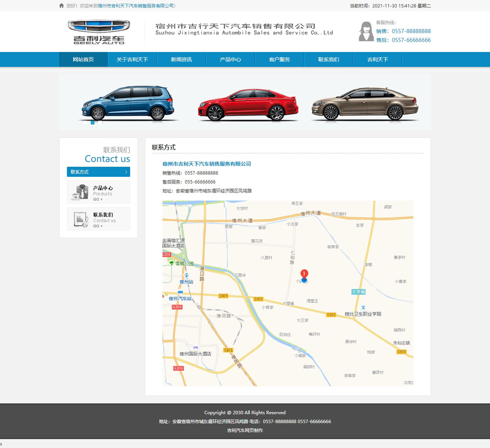The image size is (490, 448).
Task: Open 联系我们 in the navigation bar
Action: [x=328, y=60]
